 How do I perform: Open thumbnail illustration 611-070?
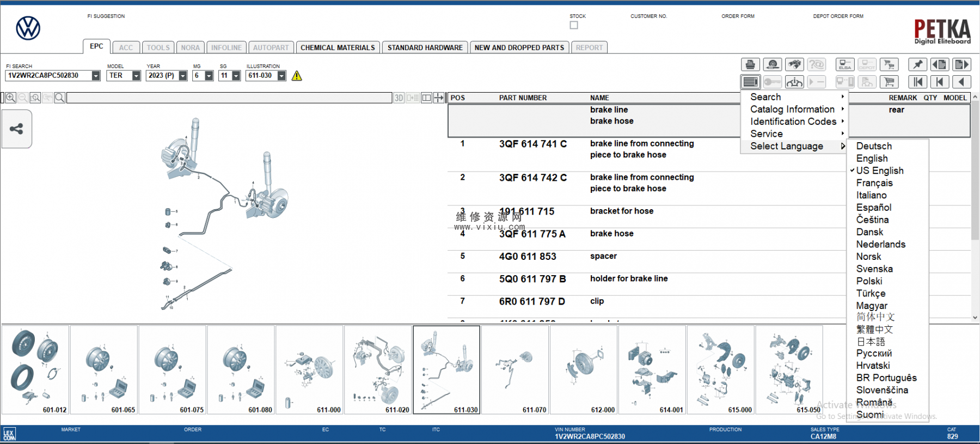point(515,370)
